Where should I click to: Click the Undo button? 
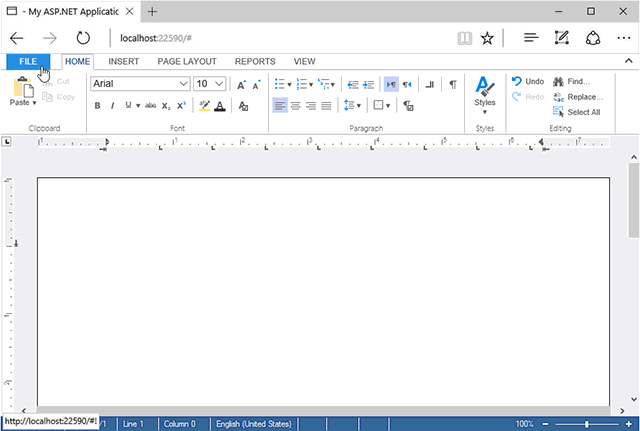point(528,81)
